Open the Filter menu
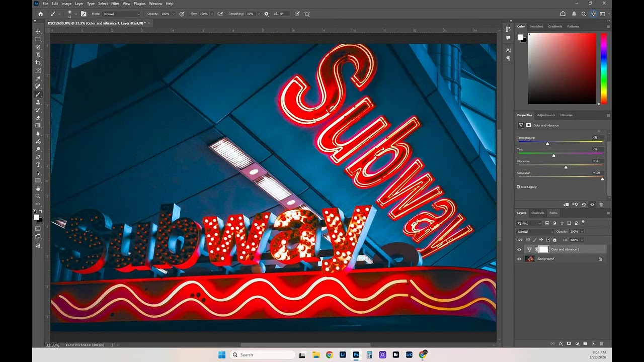644x362 pixels. (x=115, y=4)
